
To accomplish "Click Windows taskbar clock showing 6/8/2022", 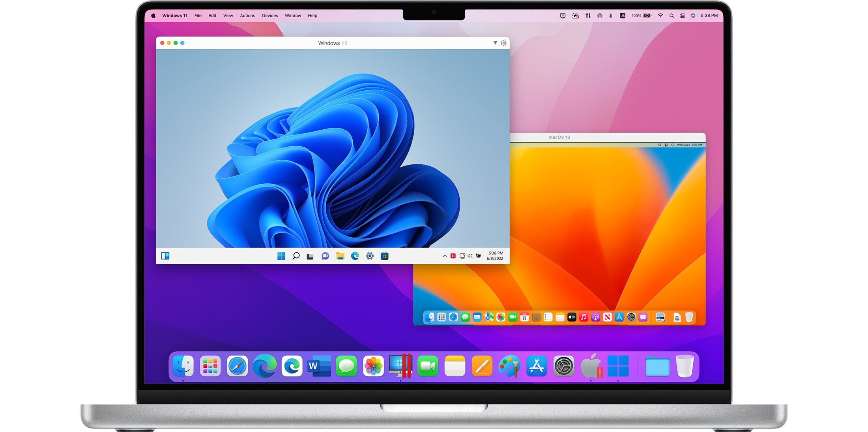I will click(495, 256).
